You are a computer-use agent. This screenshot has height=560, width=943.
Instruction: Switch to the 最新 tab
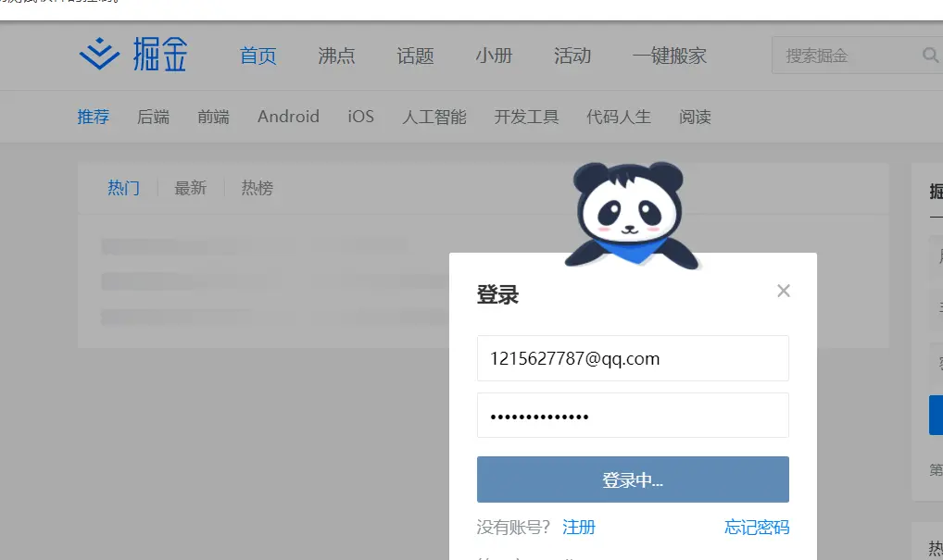click(x=190, y=188)
